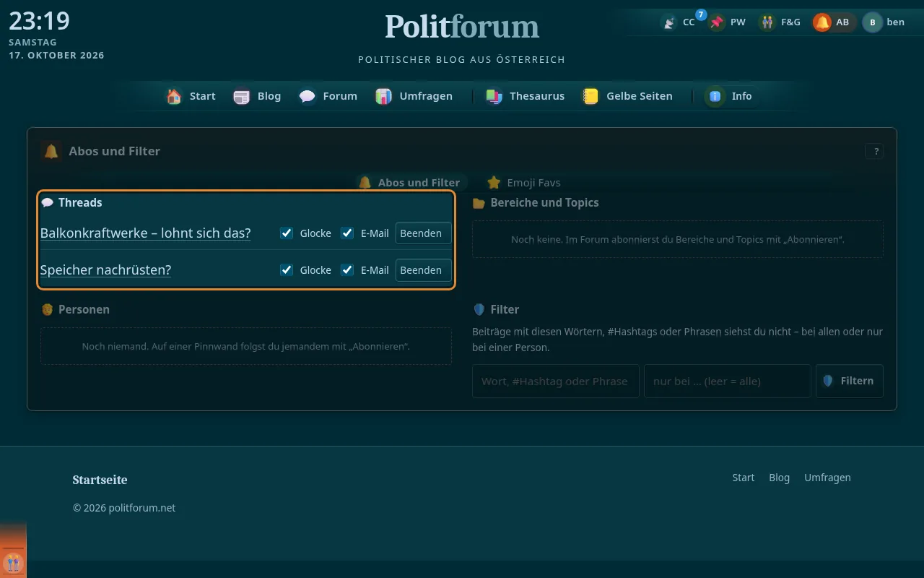Viewport: 924px width, 578px height.
Task: Open the Gelbe Seiten menu item
Action: [628, 96]
